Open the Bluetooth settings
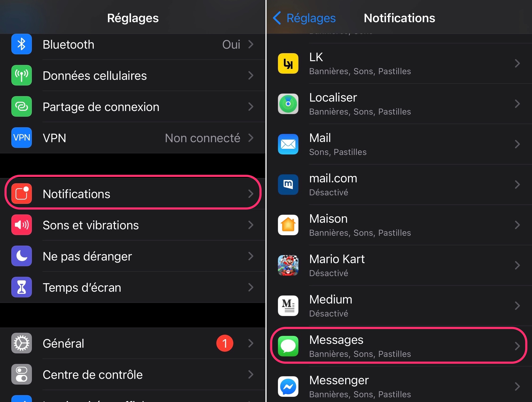532x402 pixels. coord(131,44)
